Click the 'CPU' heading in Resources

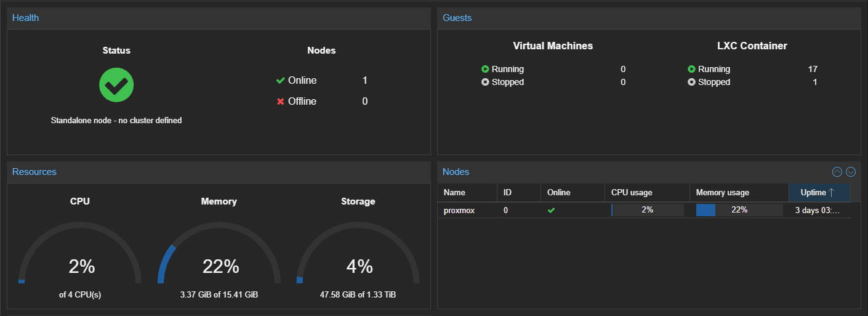(x=80, y=201)
